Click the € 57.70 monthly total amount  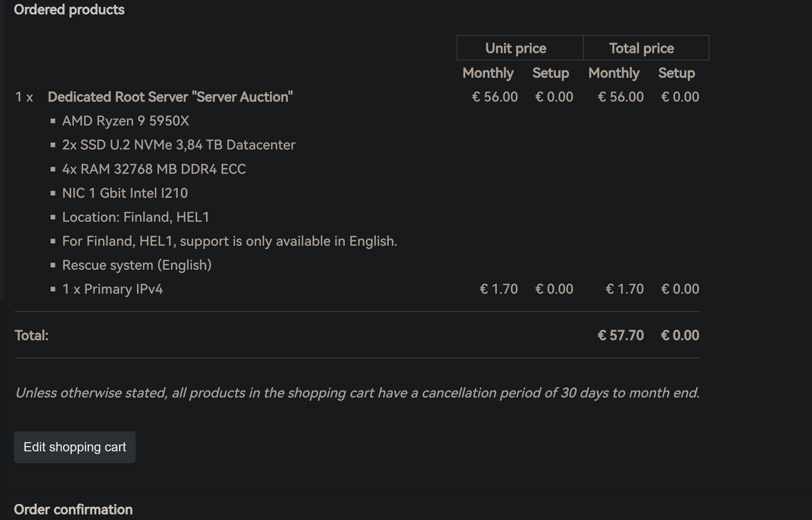[x=620, y=335]
